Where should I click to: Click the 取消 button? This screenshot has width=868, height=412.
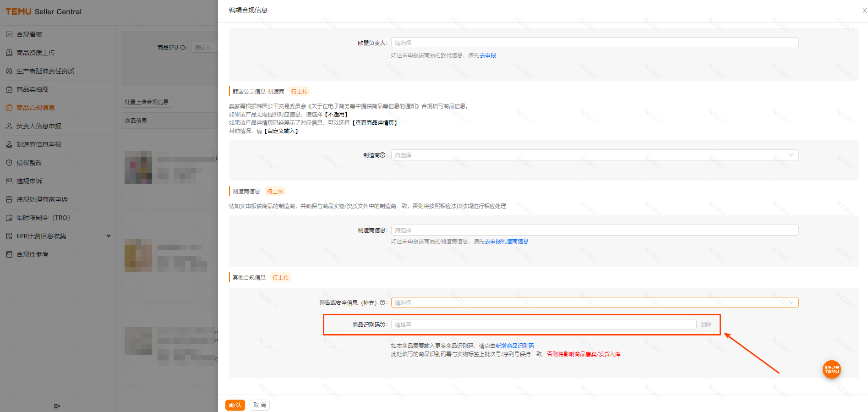point(260,405)
